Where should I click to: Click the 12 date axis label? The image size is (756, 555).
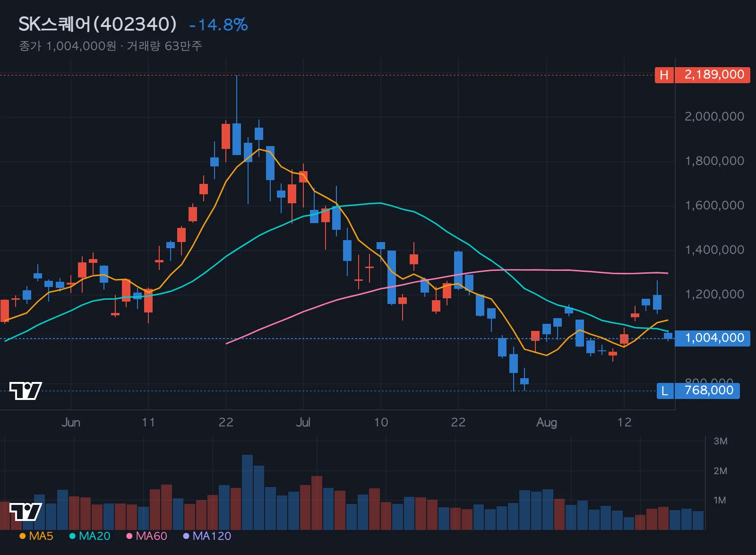(624, 423)
